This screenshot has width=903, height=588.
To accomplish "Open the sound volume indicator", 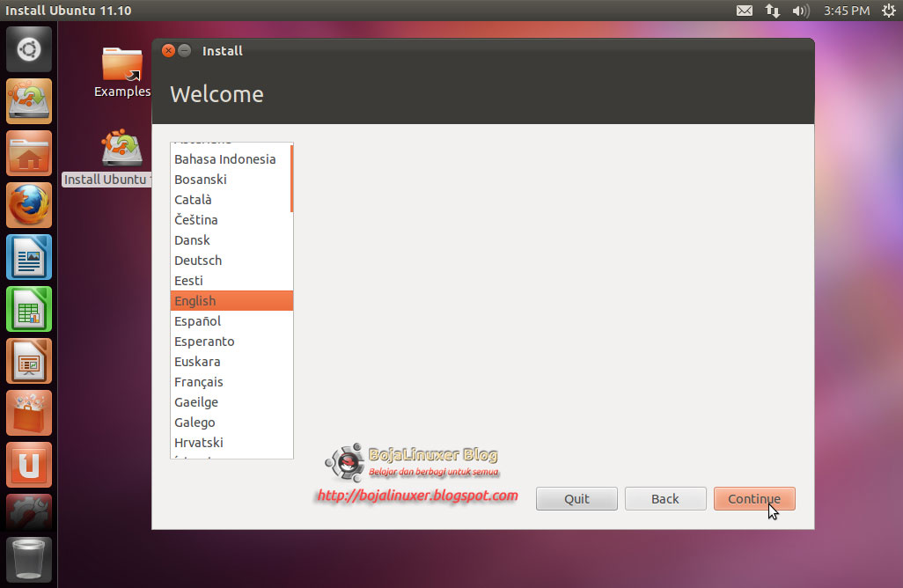I will [801, 11].
